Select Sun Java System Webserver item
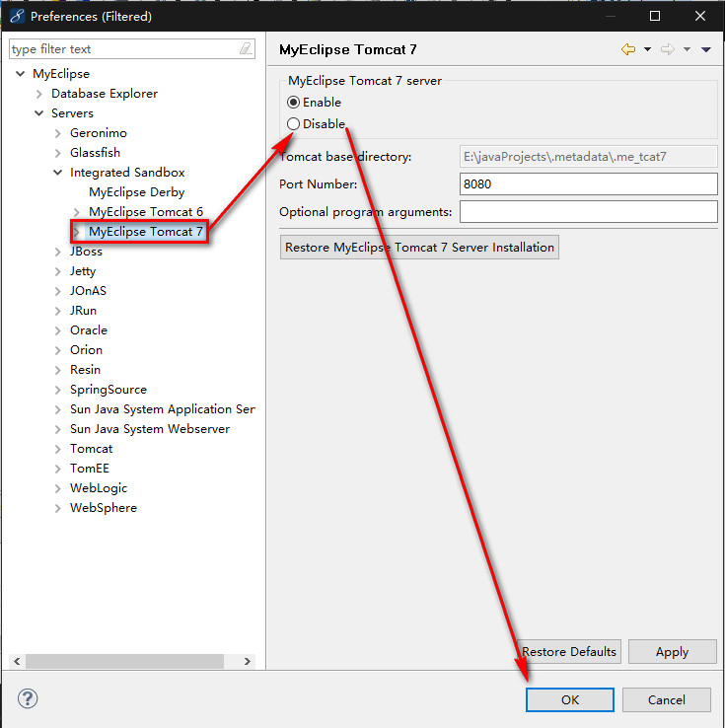The width and height of the screenshot is (725, 728). coord(150,428)
